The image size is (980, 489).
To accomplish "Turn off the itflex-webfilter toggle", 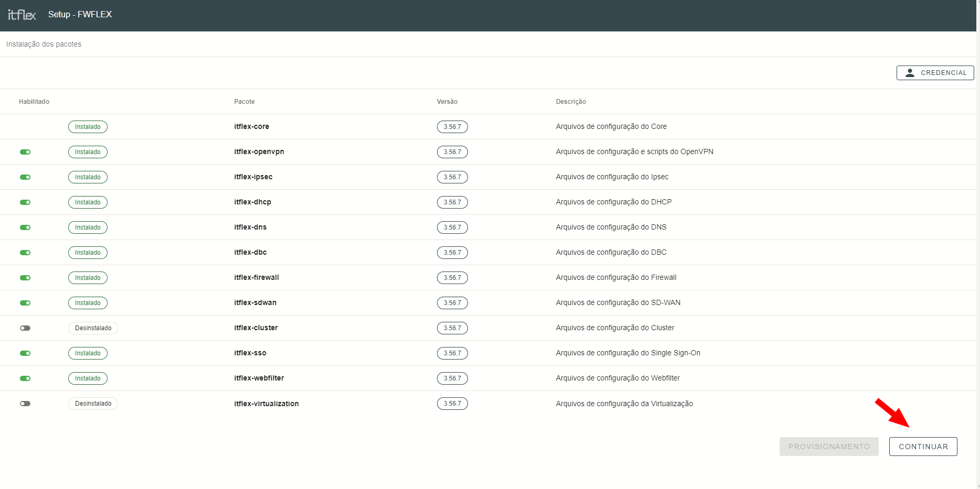I will [x=25, y=378].
